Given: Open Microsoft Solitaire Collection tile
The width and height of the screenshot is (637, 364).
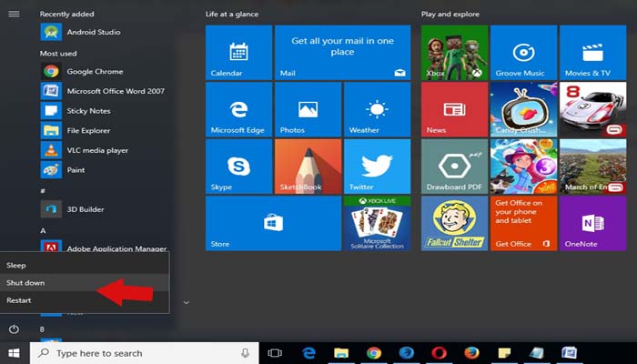Looking at the screenshot, I should click(x=377, y=223).
